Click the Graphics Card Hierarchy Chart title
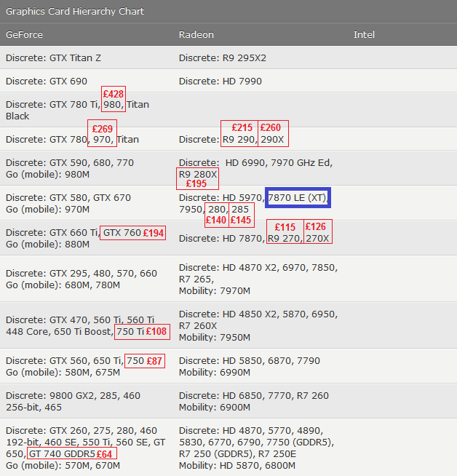 75,12
